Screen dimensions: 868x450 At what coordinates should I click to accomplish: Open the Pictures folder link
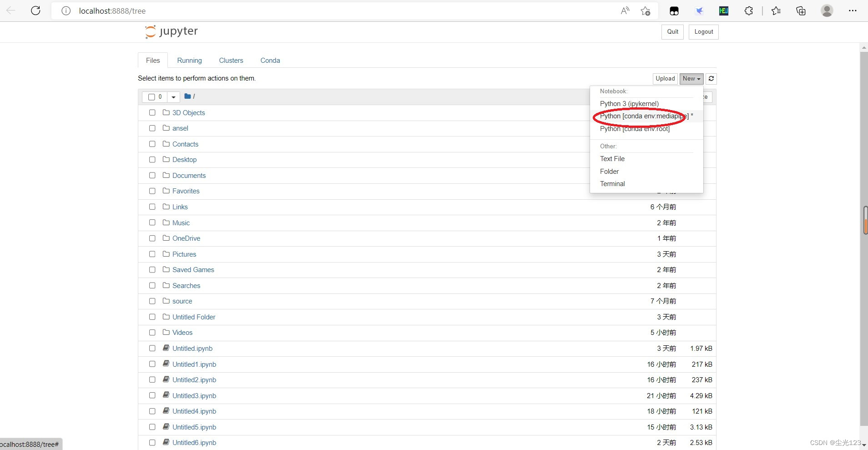(184, 254)
